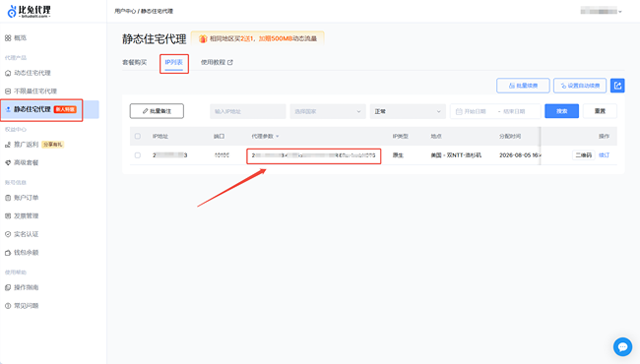This screenshot has height=364, width=640.
Task: Open the user account dropdown at top right
Action: (601, 12)
